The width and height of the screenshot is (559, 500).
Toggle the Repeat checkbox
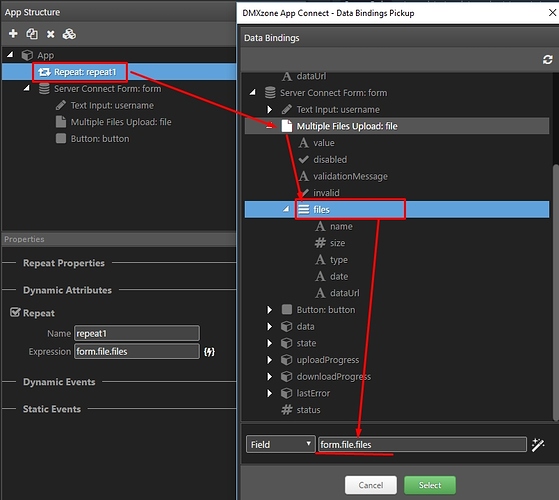pos(15,313)
